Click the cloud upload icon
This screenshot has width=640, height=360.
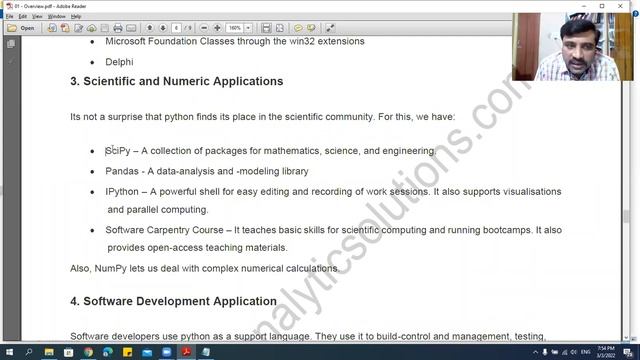click(x=91, y=28)
